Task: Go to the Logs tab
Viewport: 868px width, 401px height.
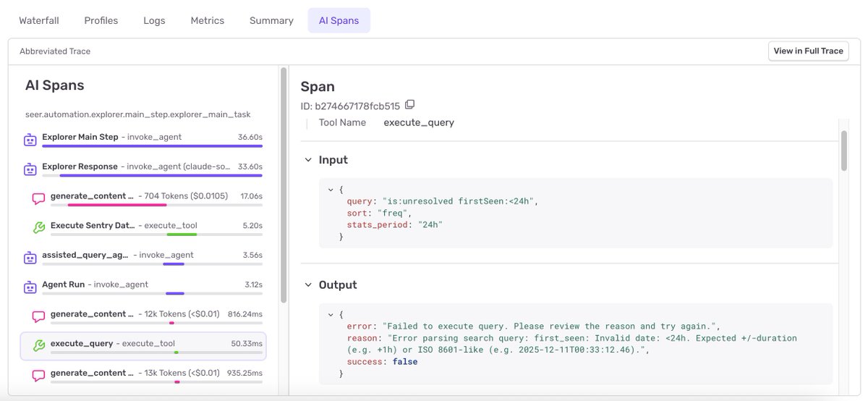Action: pos(154,20)
